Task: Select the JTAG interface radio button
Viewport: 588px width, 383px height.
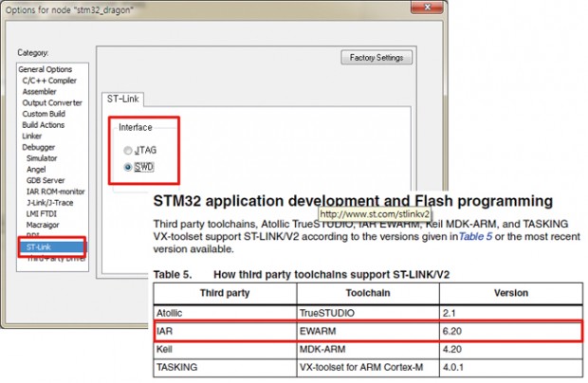Action: [128, 151]
